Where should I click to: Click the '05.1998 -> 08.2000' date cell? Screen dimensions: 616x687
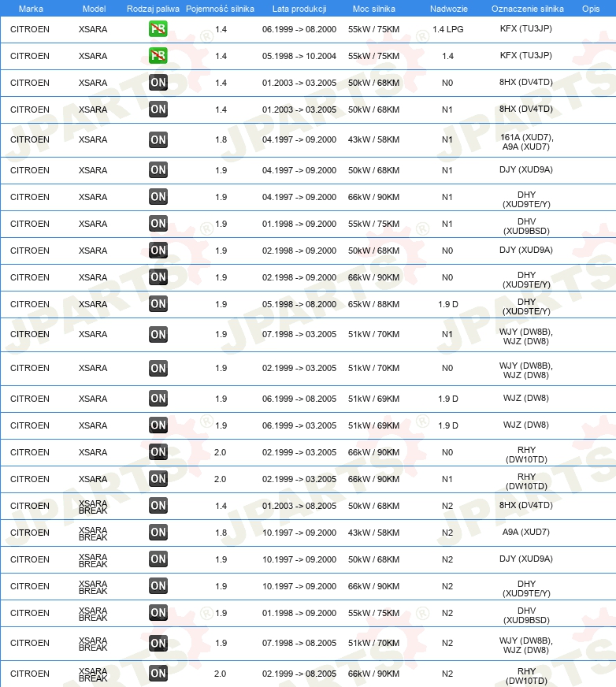299,304
